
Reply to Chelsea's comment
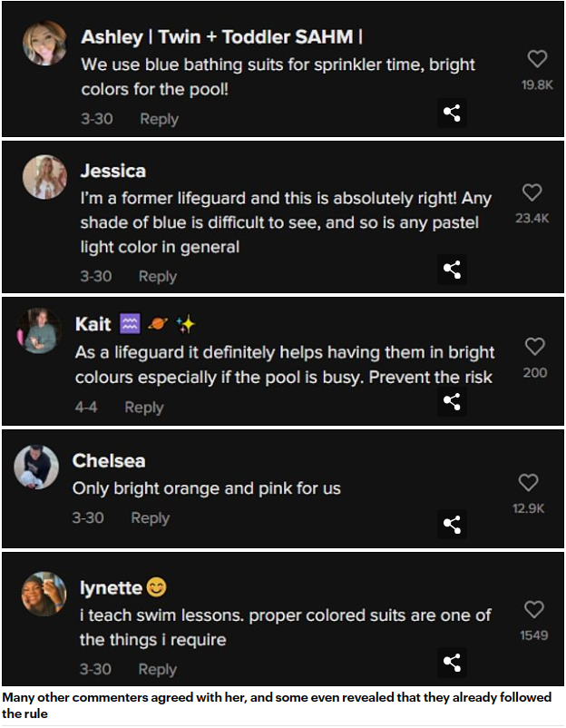coord(150,517)
